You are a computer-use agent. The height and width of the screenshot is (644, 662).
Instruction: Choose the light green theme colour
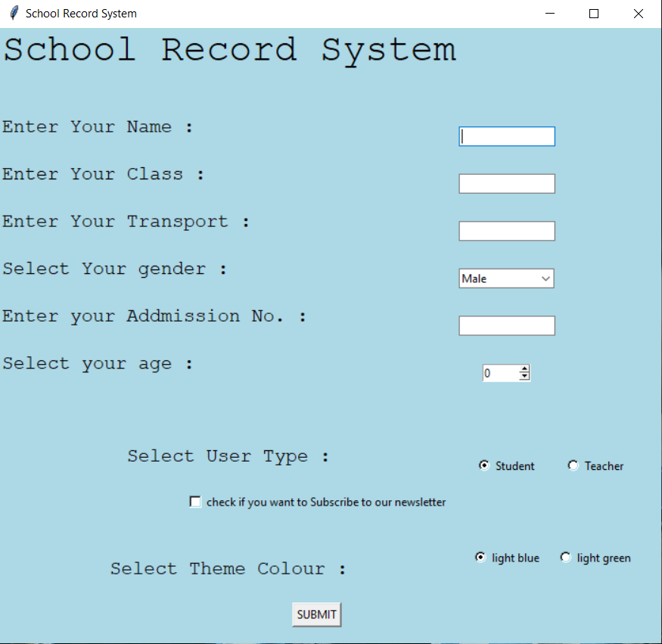tap(565, 557)
